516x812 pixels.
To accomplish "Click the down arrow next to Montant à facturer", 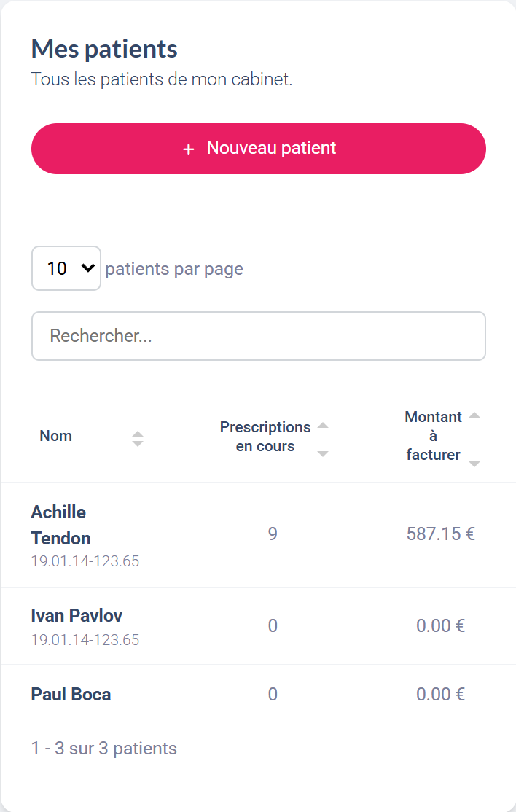I will 474,464.
